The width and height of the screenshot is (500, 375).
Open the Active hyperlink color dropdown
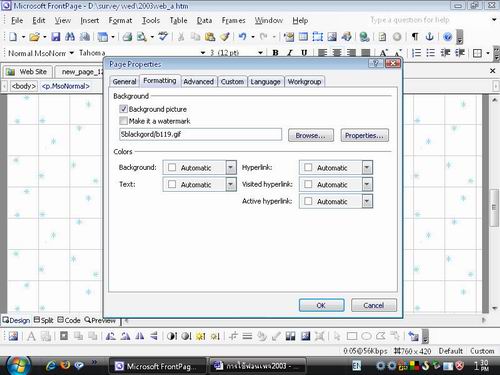point(367,201)
